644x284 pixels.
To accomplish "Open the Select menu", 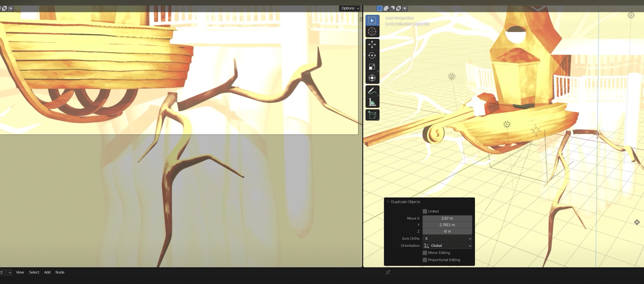I will tap(34, 272).
